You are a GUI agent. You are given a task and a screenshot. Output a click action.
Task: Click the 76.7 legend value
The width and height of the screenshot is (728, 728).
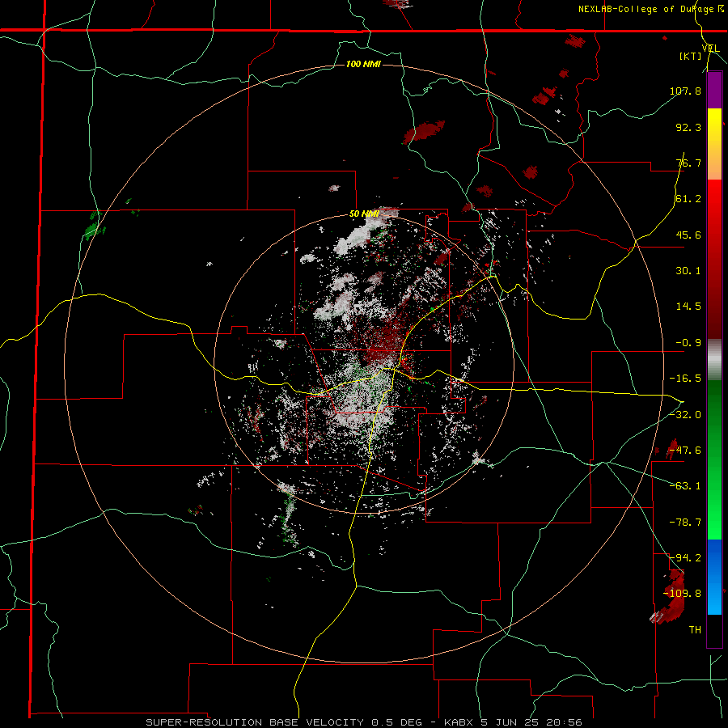pos(688,163)
